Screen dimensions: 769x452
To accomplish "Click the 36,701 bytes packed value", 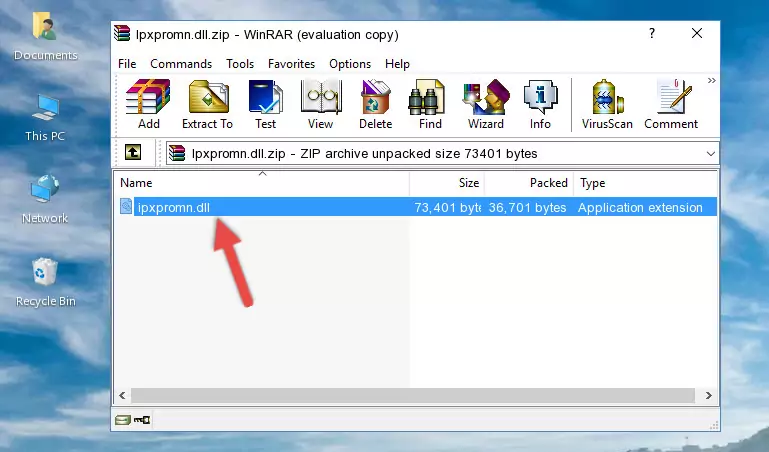I will pos(527,207).
